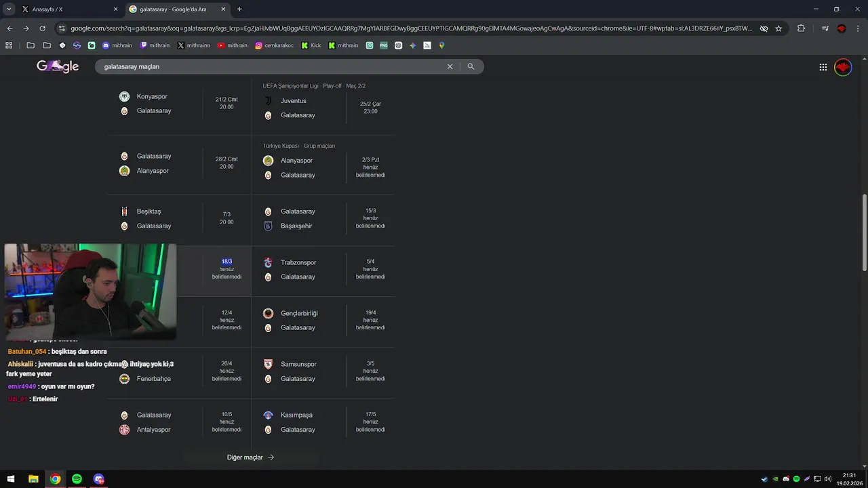Reload the current Google page
868x488 pixels.
(x=42, y=28)
